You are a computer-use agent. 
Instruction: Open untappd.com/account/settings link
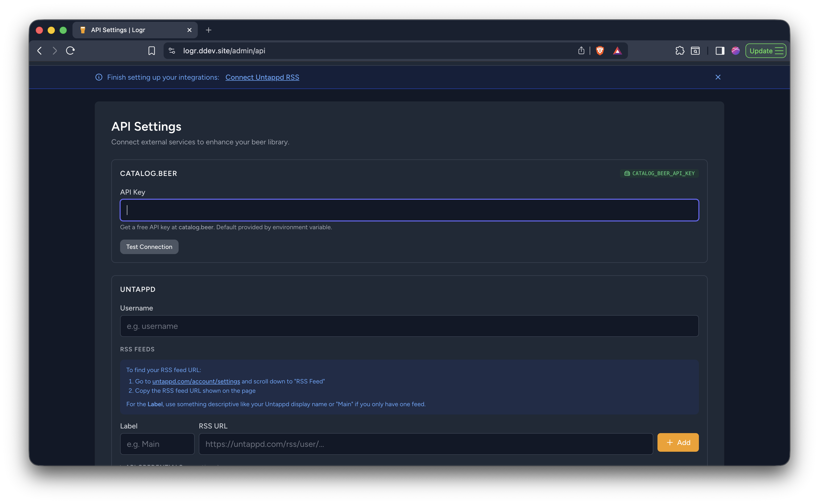[196, 381]
